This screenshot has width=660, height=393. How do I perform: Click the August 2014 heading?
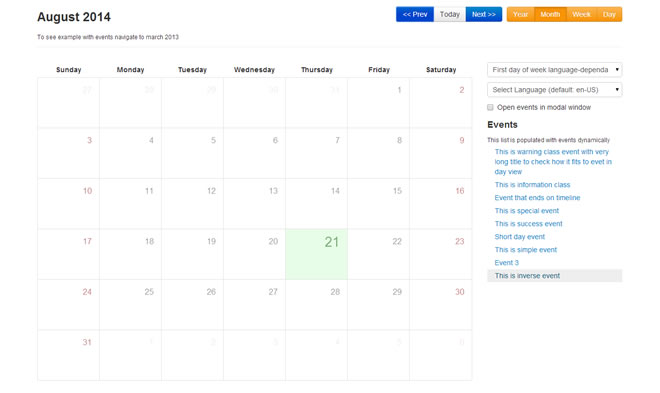74,17
